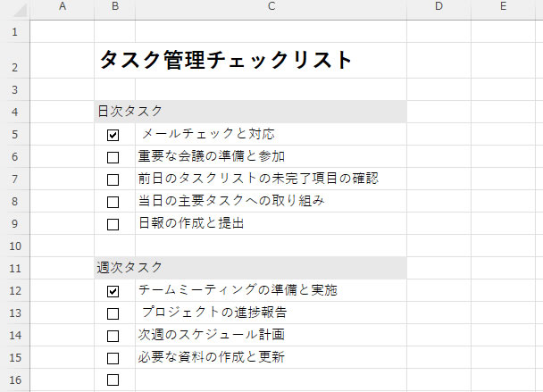Uncheck the メールチェックと対応 checkbox
Screen dimensions: 543x392
tap(113, 136)
